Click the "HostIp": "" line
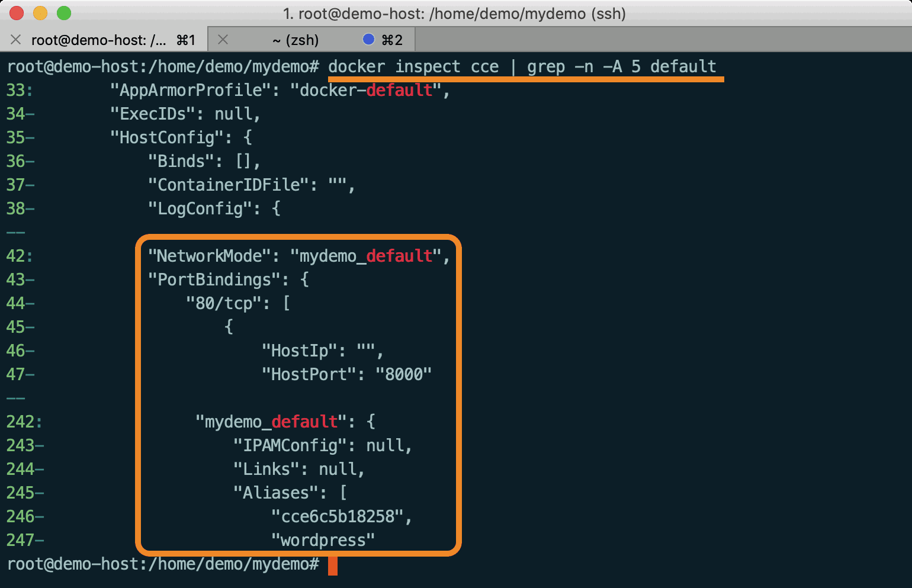Screen dimensions: 912x588 [323, 351]
